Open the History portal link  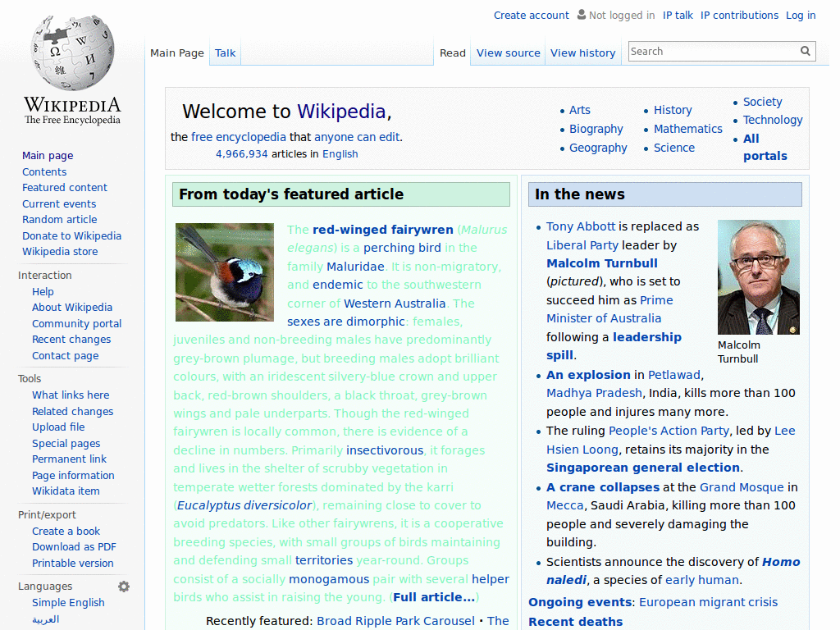pyautogui.click(x=673, y=111)
